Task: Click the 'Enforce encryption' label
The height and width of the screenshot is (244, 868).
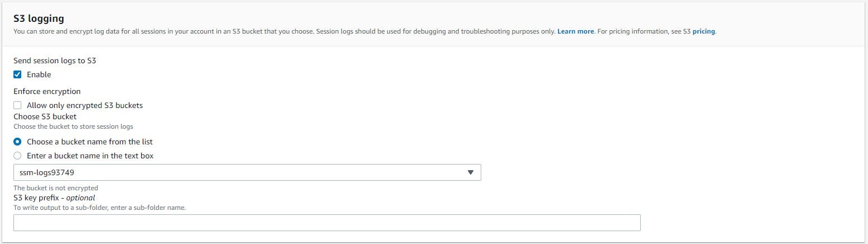Action: click(47, 91)
